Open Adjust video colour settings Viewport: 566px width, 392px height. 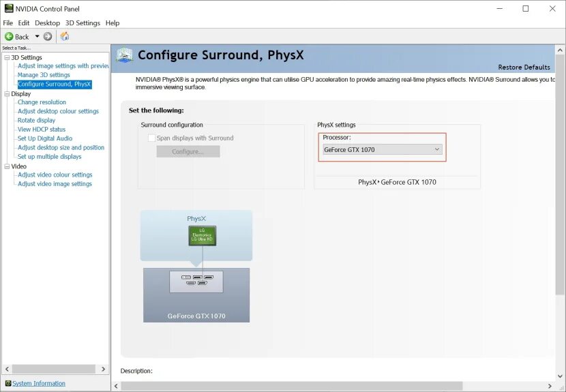55,175
